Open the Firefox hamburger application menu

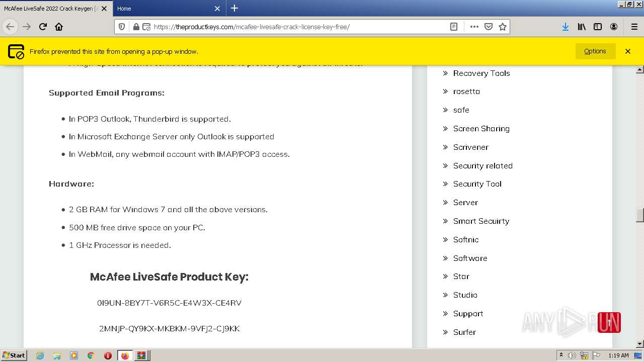point(634,27)
